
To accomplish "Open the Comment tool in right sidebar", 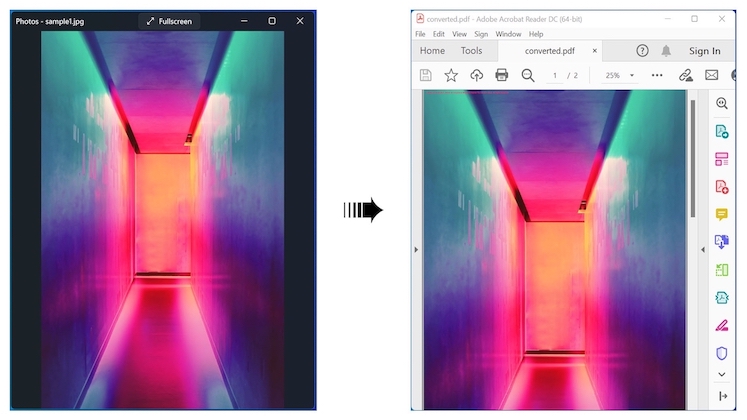I will (x=721, y=214).
